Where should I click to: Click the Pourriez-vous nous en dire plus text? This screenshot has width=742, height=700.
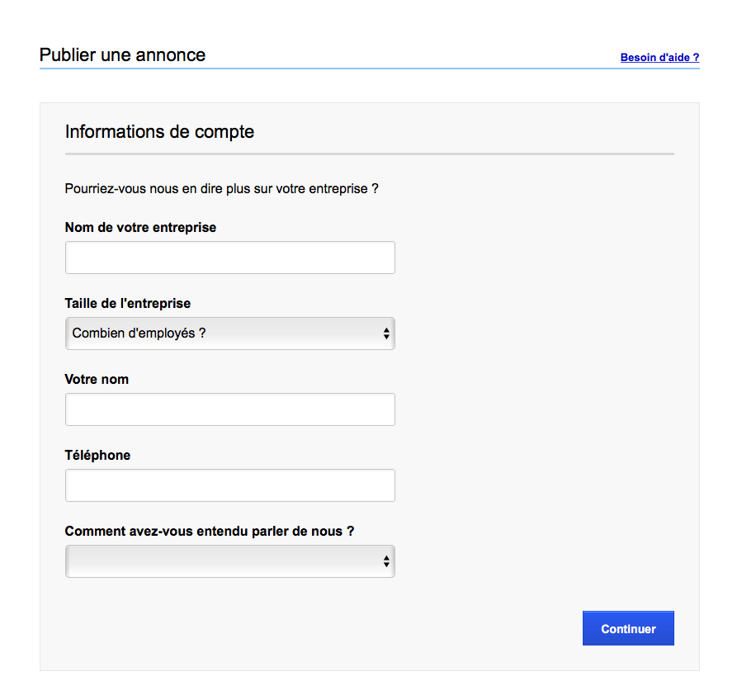221,188
